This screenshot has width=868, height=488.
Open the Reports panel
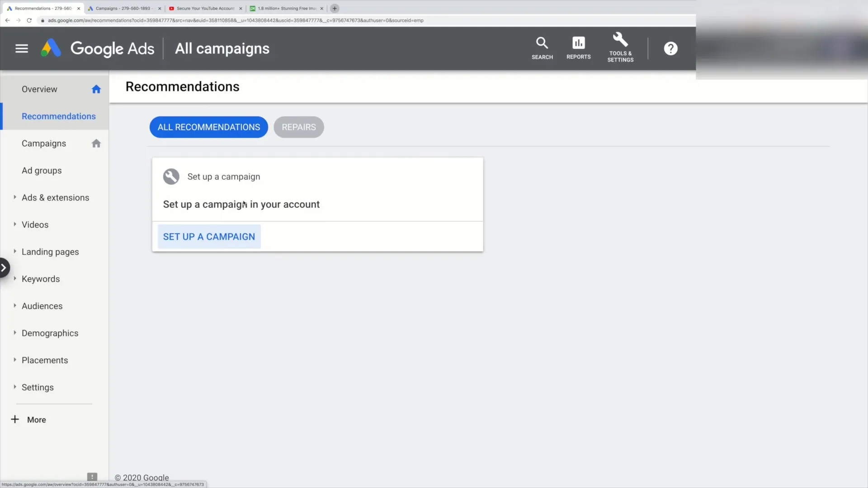578,47
